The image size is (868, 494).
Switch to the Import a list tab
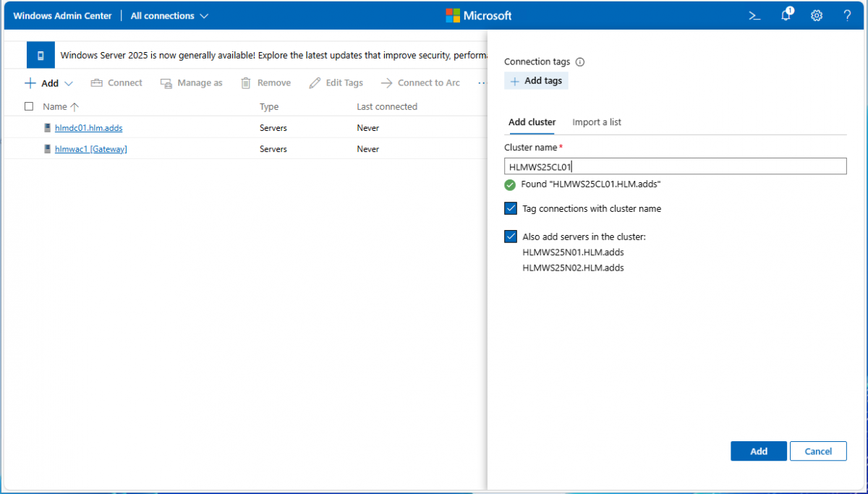pos(597,122)
